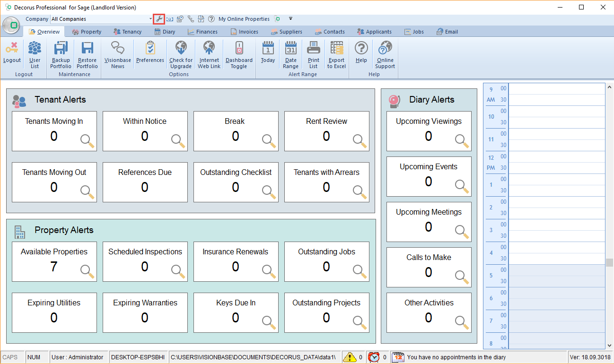Click the Print List printer icon
This screenshot has width=614, height=364.
coord(314,48)
